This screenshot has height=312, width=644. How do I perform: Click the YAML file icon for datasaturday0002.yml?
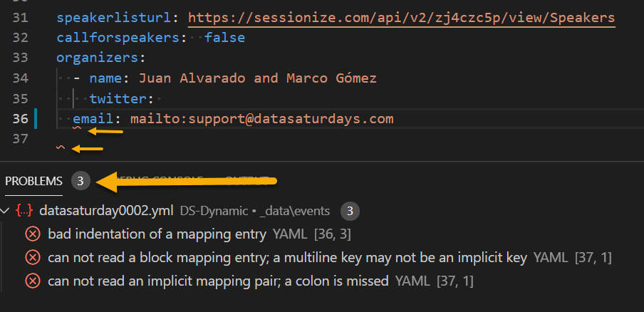(24, 211)
